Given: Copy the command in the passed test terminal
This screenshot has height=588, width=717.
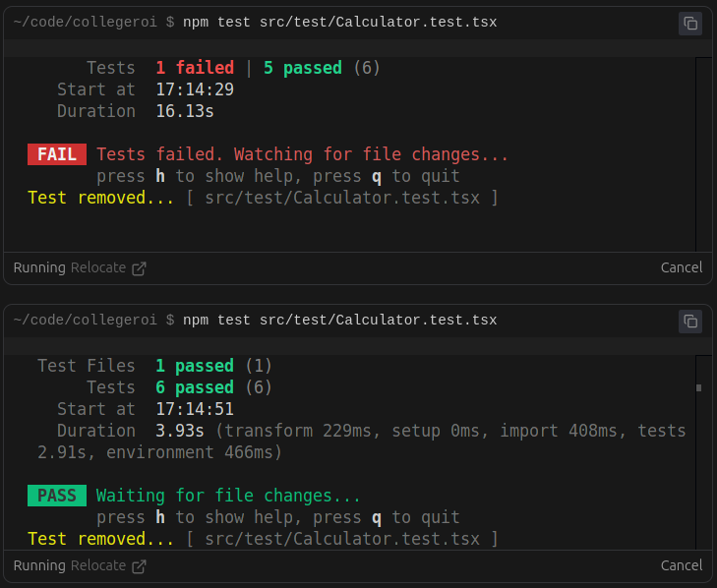Looking at the screenshot, I should pyautogui.click(x=690, y=322).
